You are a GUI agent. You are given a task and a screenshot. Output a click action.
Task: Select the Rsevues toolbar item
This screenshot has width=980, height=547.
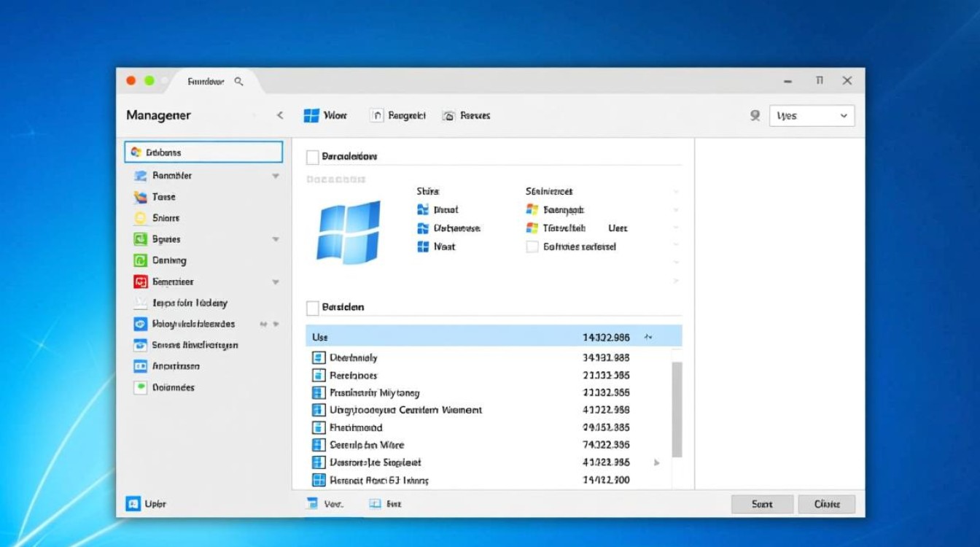pos(467,115)
